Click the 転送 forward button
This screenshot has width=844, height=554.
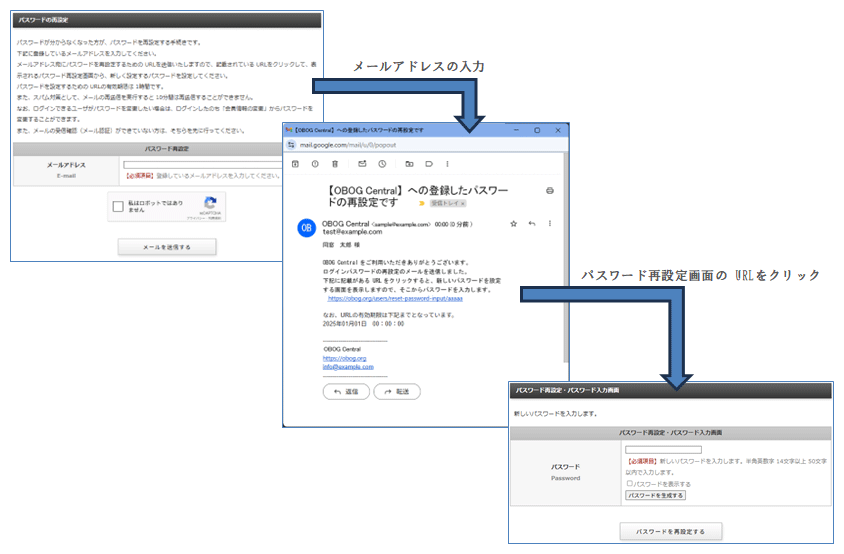pos(397,392)
